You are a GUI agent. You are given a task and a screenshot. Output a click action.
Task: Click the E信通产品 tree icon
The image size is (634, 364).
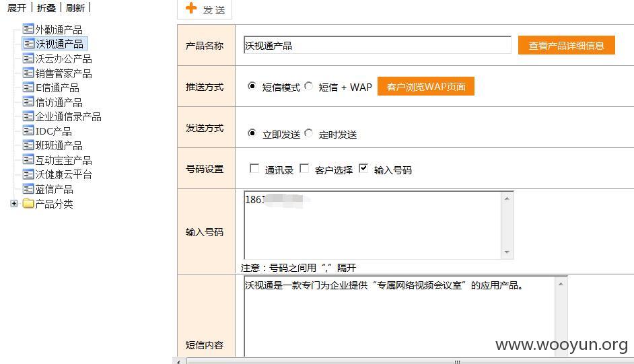[x=28, y=87]
